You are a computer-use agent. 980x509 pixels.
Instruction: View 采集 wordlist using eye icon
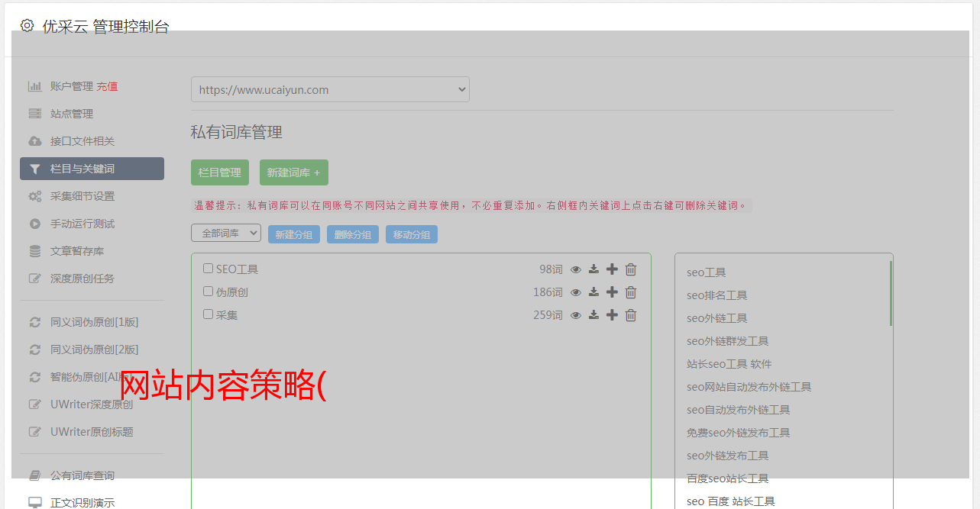pyautogui.click(x=576, y=315)
